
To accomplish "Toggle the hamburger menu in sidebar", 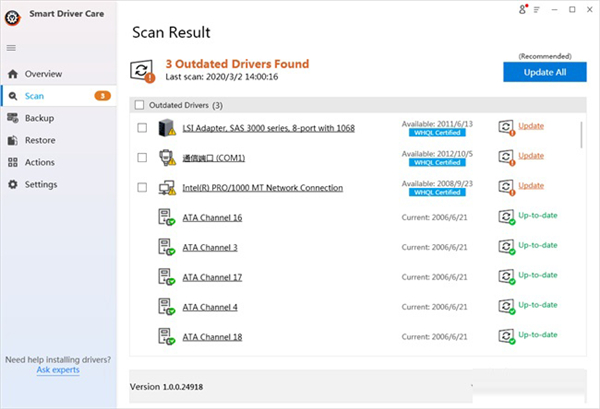I will 11,48.
